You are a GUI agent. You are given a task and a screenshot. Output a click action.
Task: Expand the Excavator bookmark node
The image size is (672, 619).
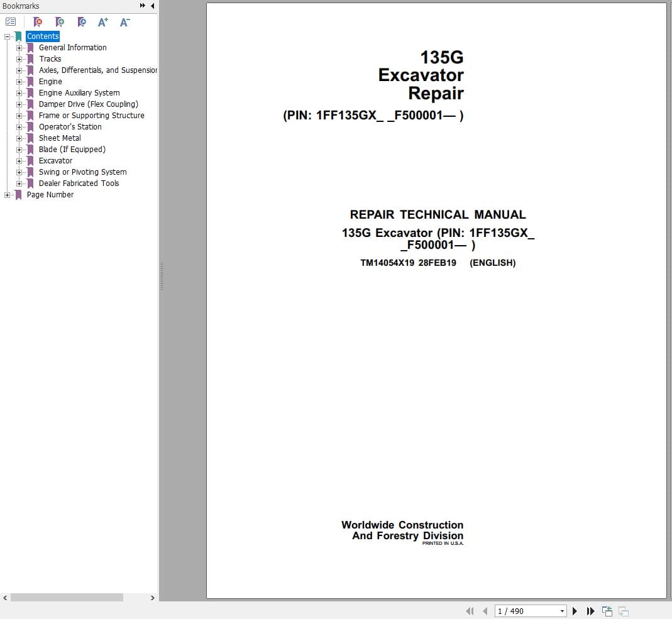19,161
